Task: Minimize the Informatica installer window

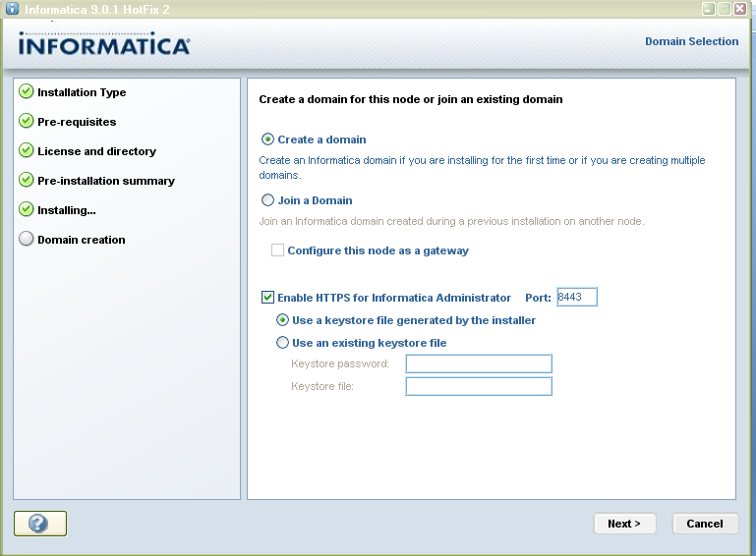Action: coord(708,9)
